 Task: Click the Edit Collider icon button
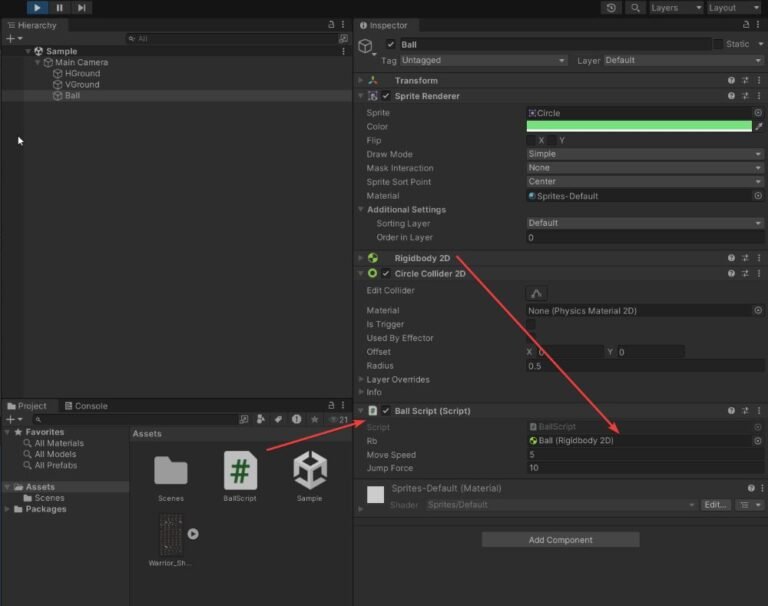coord(537,293)
